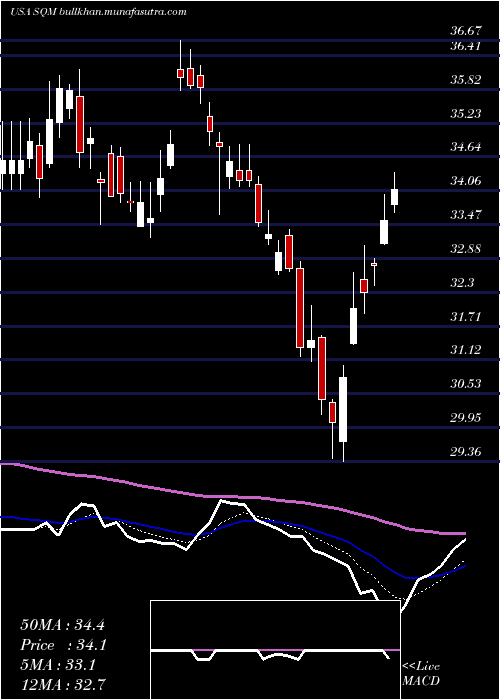The width and height of the screenshot is (500, 700).
Task: Click the 30.53 price axis label
Action: click(x=466, y=384)
